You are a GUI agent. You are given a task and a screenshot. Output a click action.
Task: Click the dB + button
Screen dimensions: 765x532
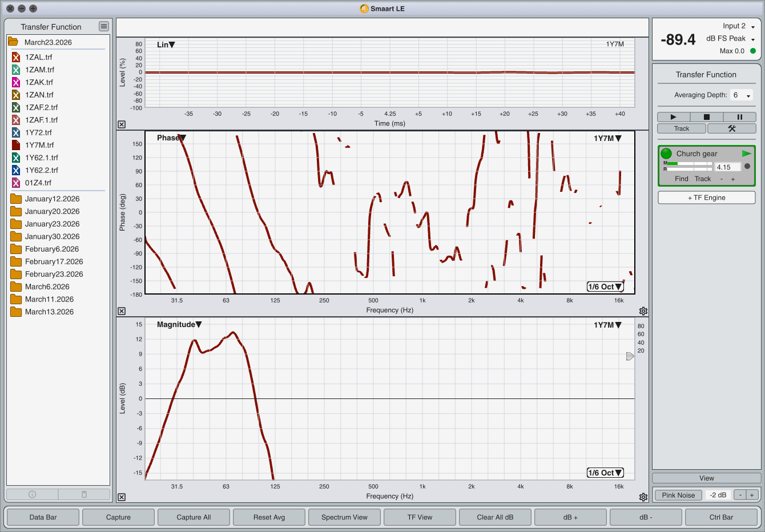pos(571,517)
